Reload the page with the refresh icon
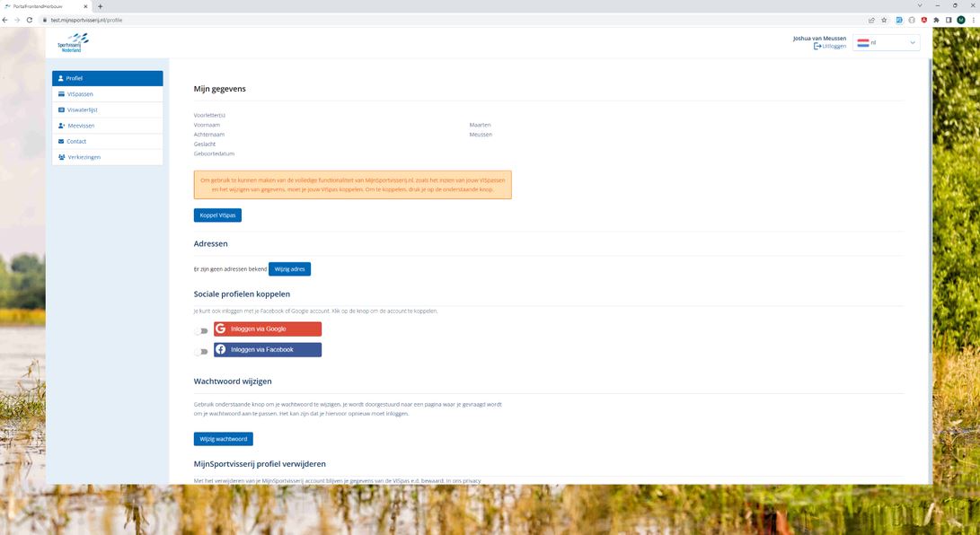 (30, 20)
